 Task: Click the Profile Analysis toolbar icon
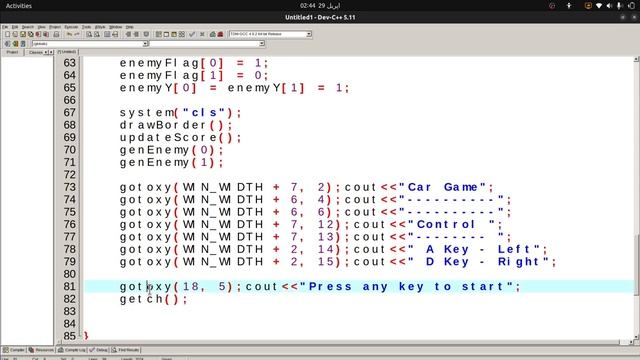click(213, 34)
